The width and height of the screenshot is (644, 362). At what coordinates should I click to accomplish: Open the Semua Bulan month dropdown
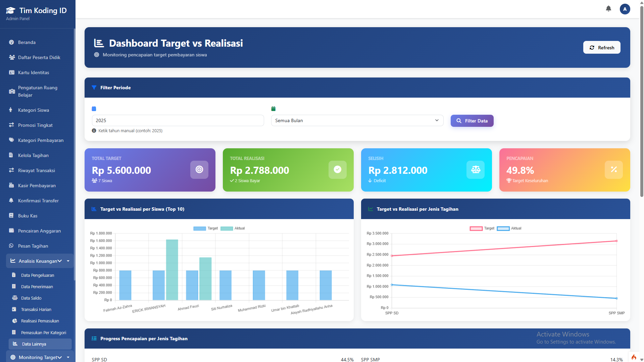pos(357,120)
